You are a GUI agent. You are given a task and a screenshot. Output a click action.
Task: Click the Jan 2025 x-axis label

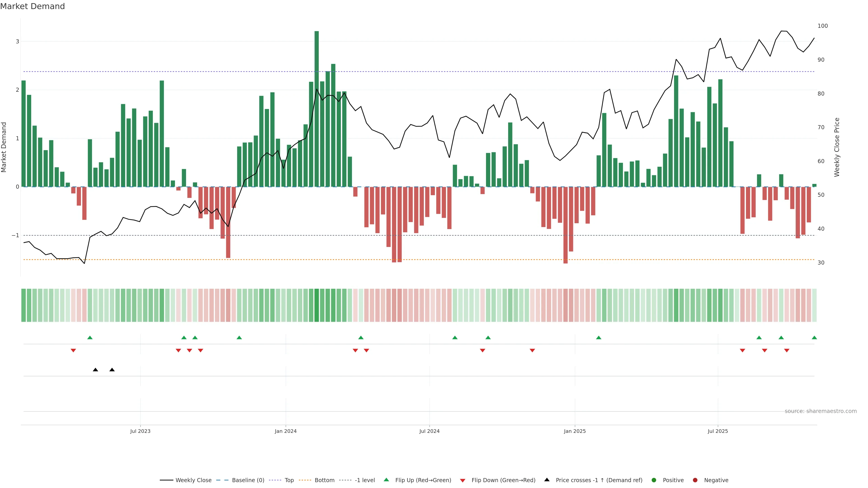point(575,431)
